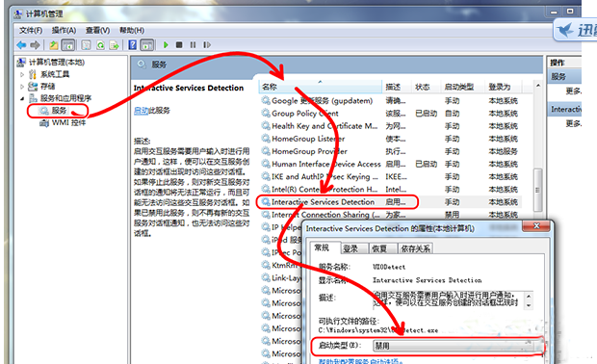Viewport: 597px width, 364px height.
Task: Select WMI 控件 in the tree
Action: 68,122
